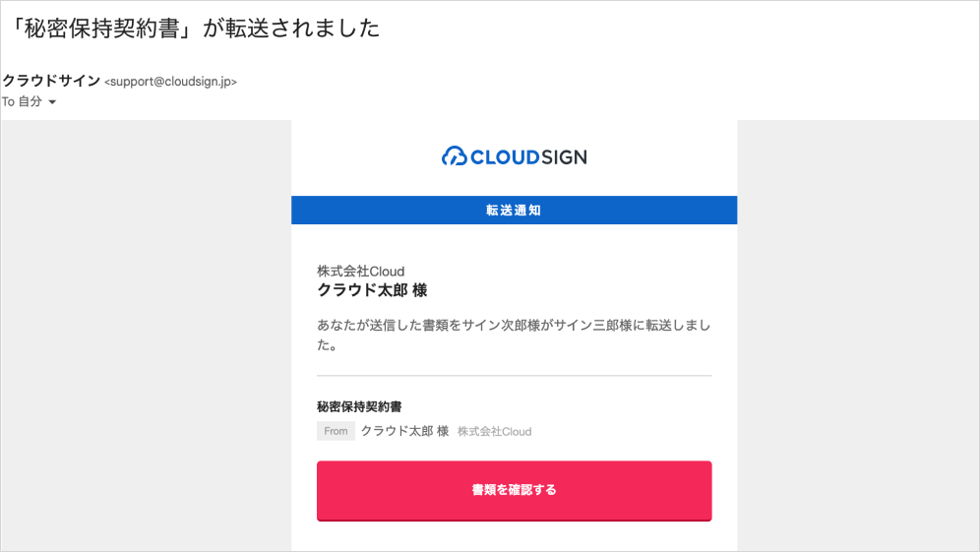The height and width of the screenshot is (552, 980).
Task: Click the gray From label badge
Action: click(x=336, y=431)
